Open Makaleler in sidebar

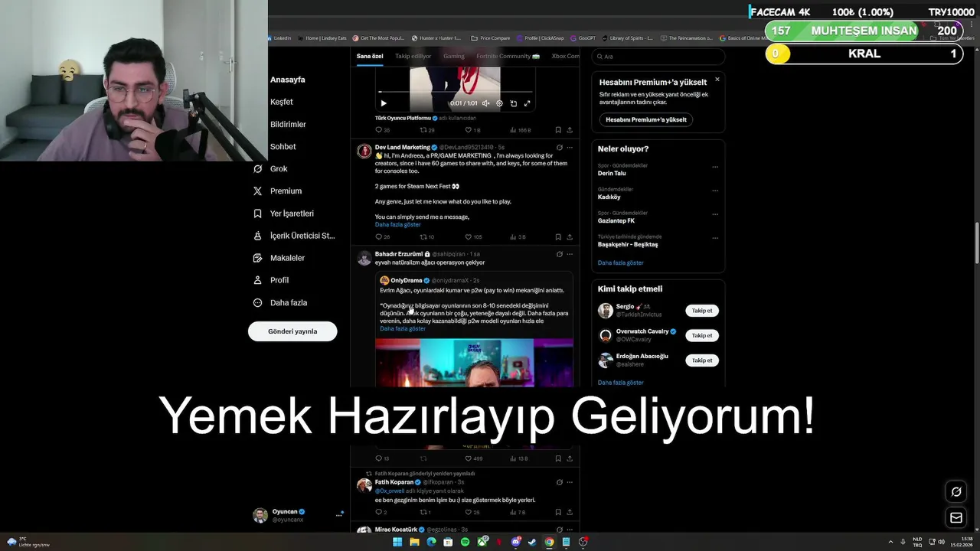click(279, 258)
